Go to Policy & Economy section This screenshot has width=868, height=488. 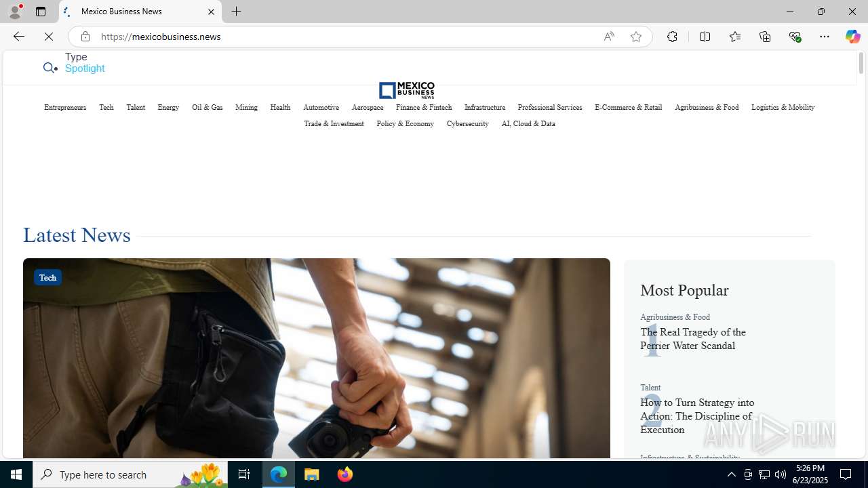point(405,124)
